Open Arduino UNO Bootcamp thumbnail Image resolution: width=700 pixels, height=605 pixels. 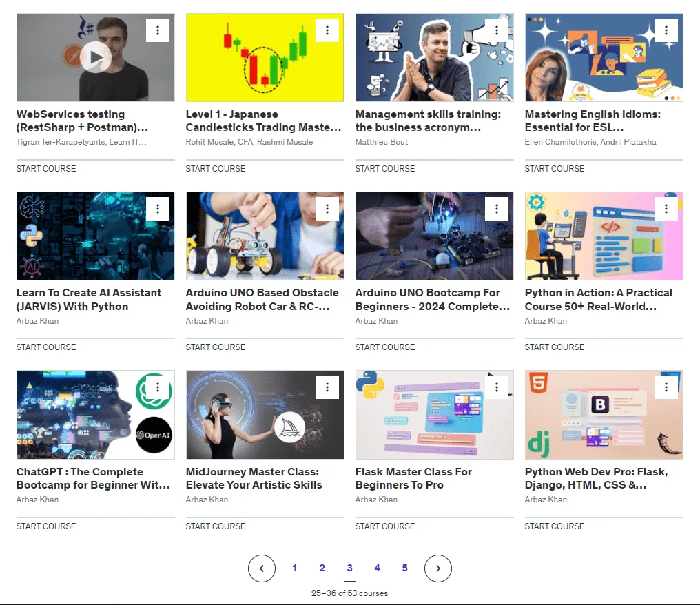pyautogui.click(x=434, y=236)
